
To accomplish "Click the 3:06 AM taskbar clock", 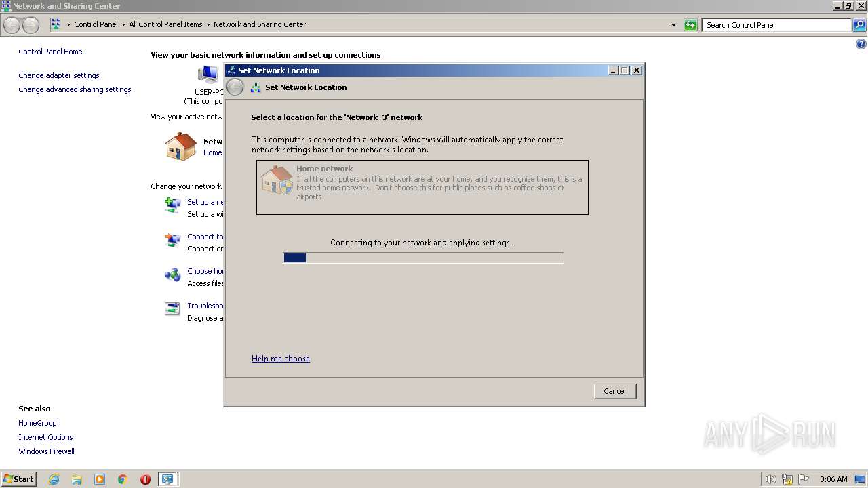I will click(833, 479).
